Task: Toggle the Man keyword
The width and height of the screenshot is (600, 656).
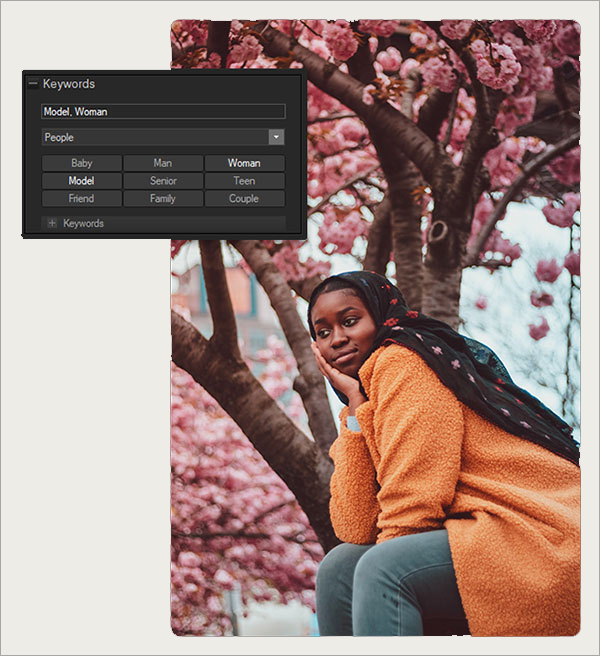Action: click(x=163, y=163)
